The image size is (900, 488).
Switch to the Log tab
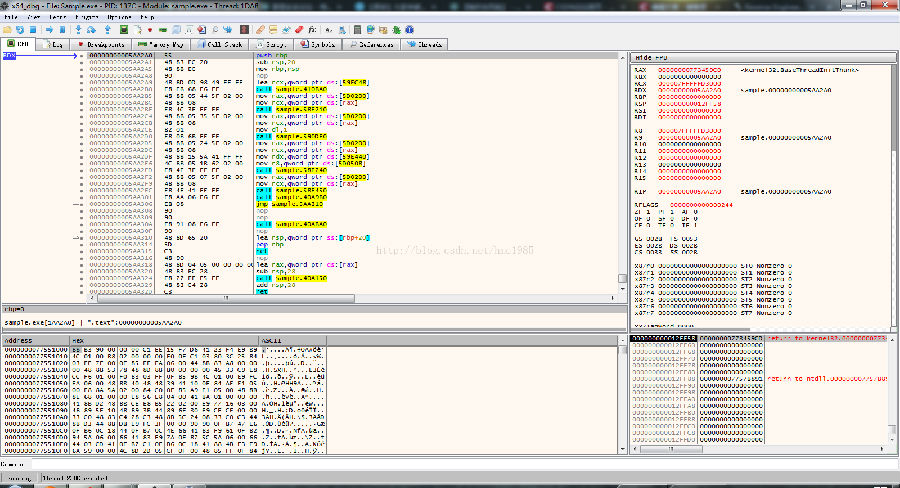pos(53,44)
